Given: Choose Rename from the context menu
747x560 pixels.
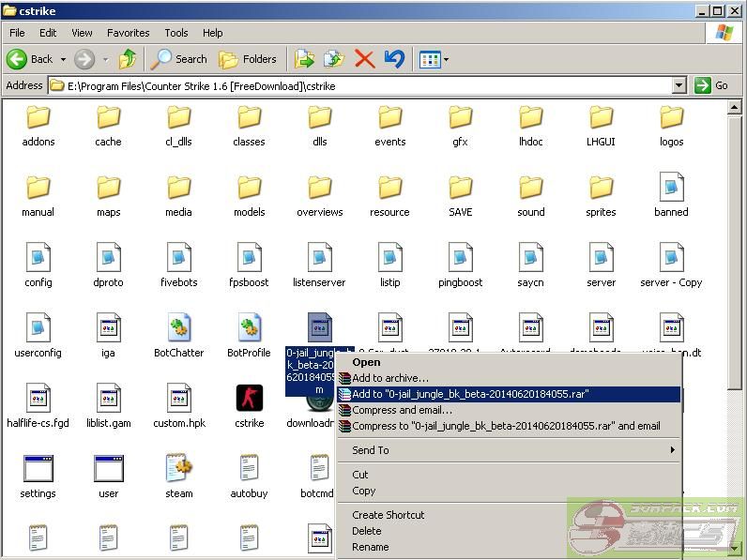Looking at the screenshot, I should point(370,547).
